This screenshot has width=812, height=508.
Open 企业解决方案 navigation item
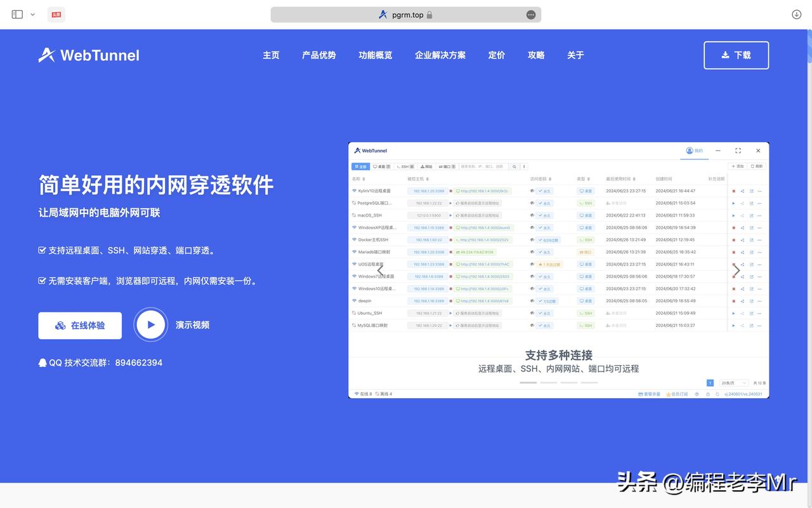(440, 55)
